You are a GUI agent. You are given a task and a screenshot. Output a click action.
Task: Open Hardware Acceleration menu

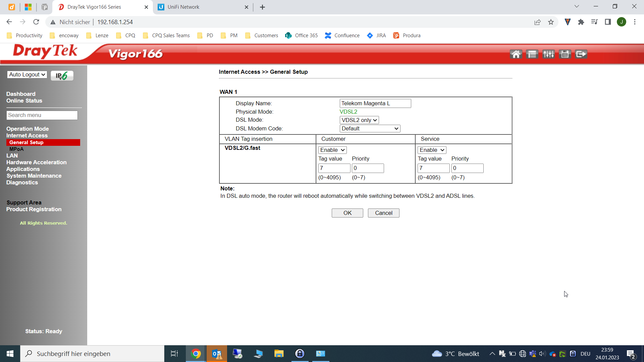(x=37, y=162)
